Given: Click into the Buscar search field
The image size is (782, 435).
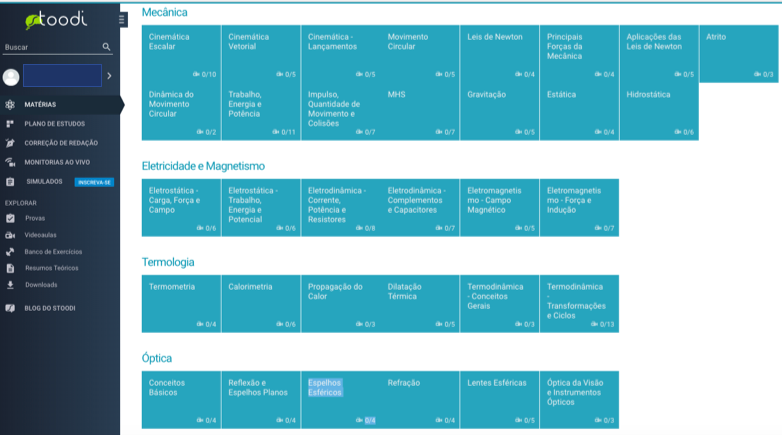Looking at the screenshot, I should coord(50,47).
